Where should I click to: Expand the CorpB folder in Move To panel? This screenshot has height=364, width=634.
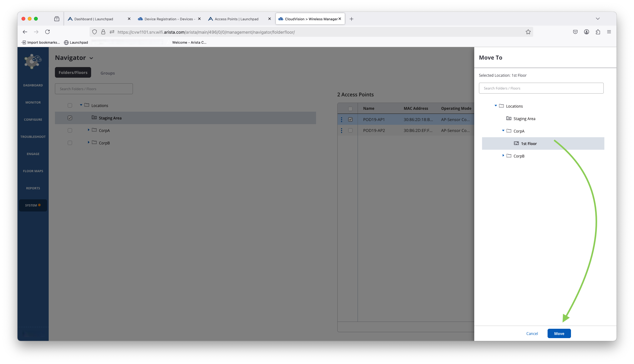pos(503,155)
